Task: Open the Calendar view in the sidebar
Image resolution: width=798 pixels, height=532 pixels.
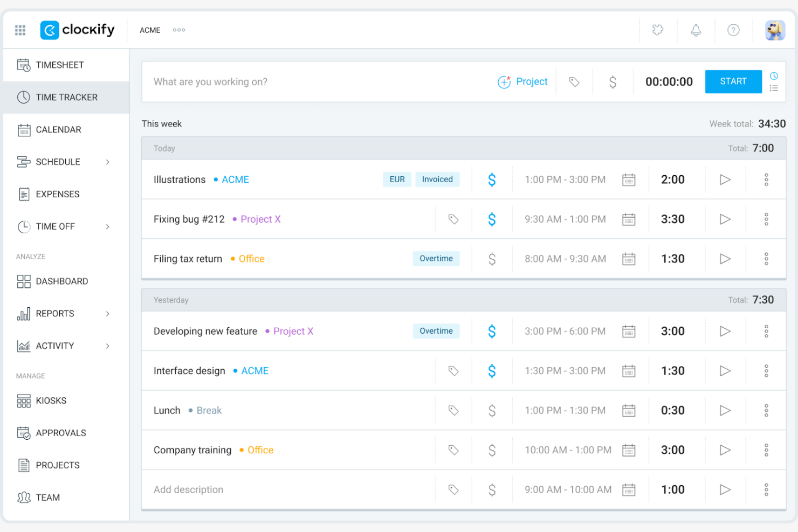Action: click(58, 129)
